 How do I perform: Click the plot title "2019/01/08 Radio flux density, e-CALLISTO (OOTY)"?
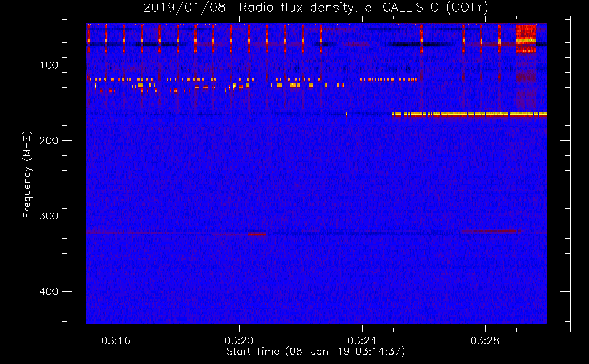(x=315, y=7)
